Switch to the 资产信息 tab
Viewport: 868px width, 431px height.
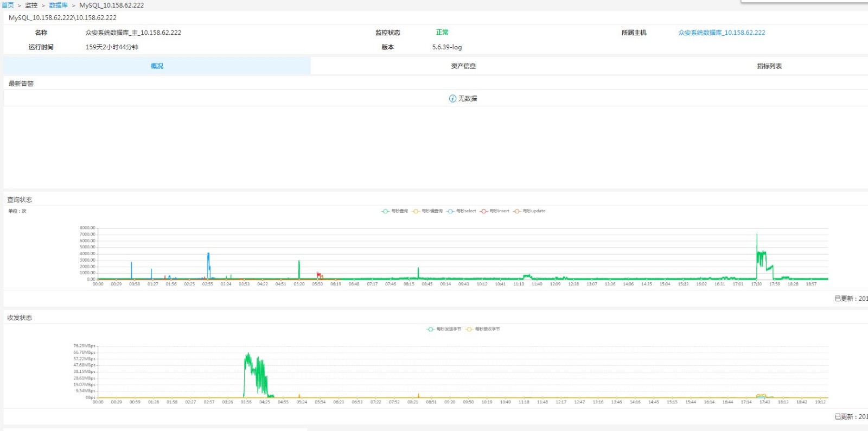[x=463, y=66]
